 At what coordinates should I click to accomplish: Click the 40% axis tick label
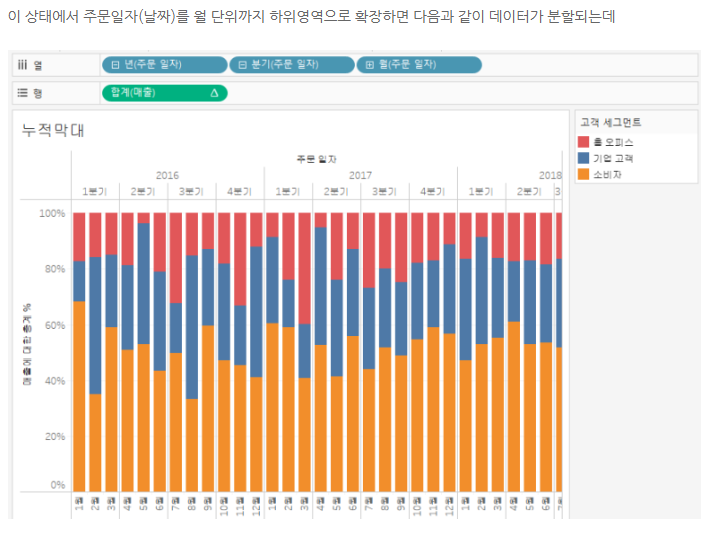pyautogui.click(x=55, y=381)
